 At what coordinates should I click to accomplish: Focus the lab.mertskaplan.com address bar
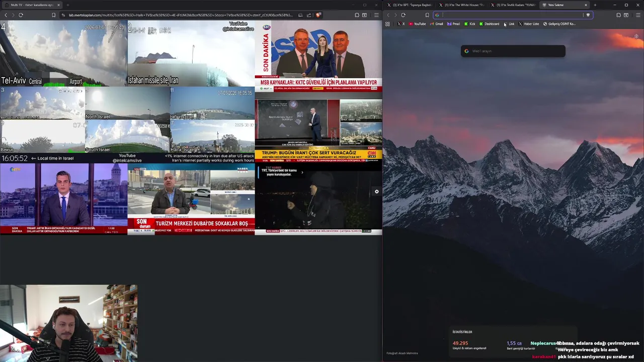coord(181,15)
